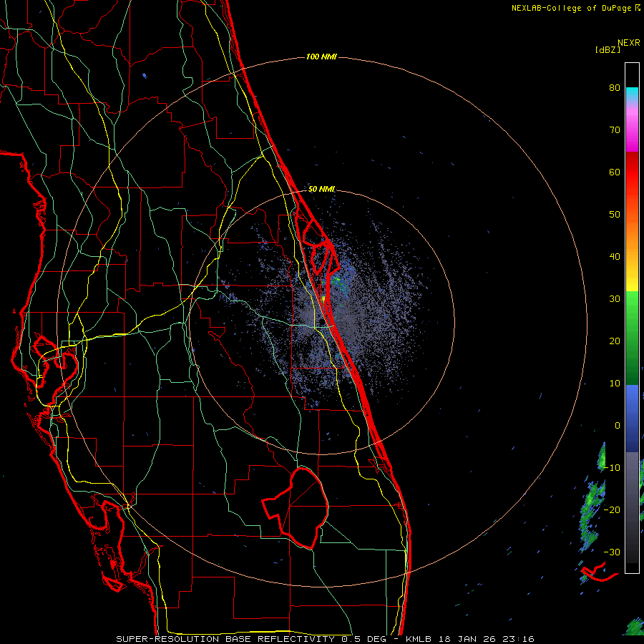Click the 30 value on dBZ scale

615,299
